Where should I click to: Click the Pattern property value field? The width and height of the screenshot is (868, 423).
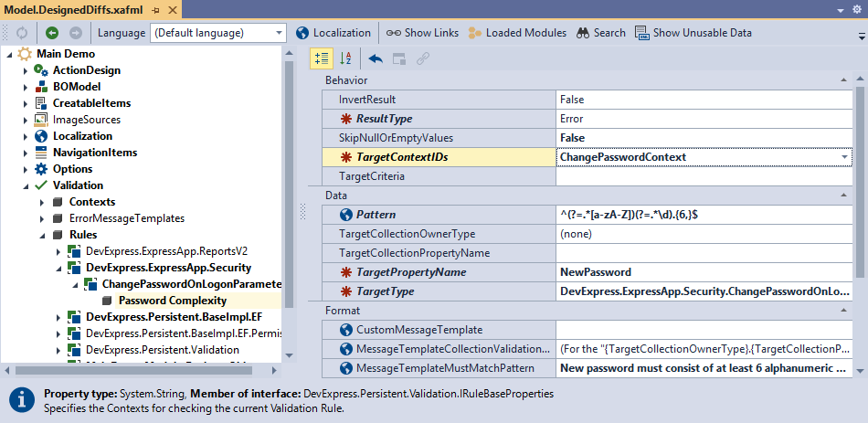click(x=704, y=215)
